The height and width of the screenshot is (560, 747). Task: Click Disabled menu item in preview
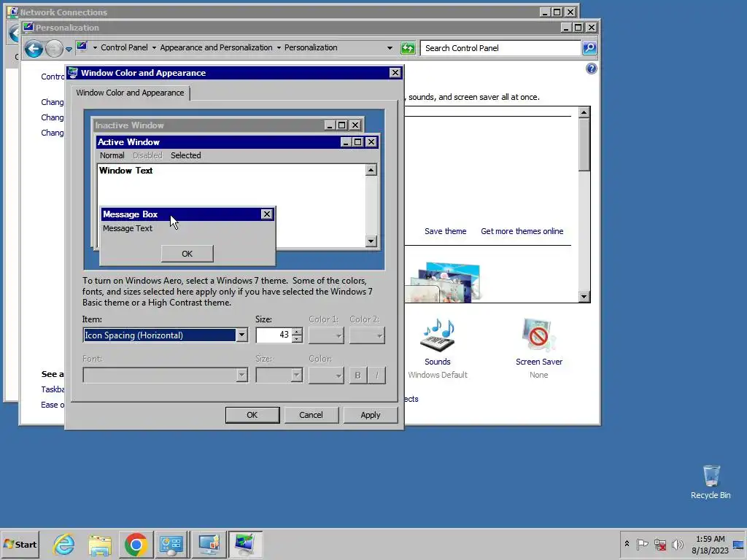(147, 155)
